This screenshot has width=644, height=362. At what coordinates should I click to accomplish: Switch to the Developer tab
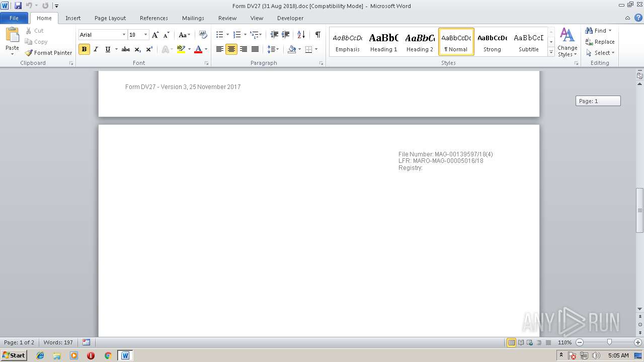[290, 18]
